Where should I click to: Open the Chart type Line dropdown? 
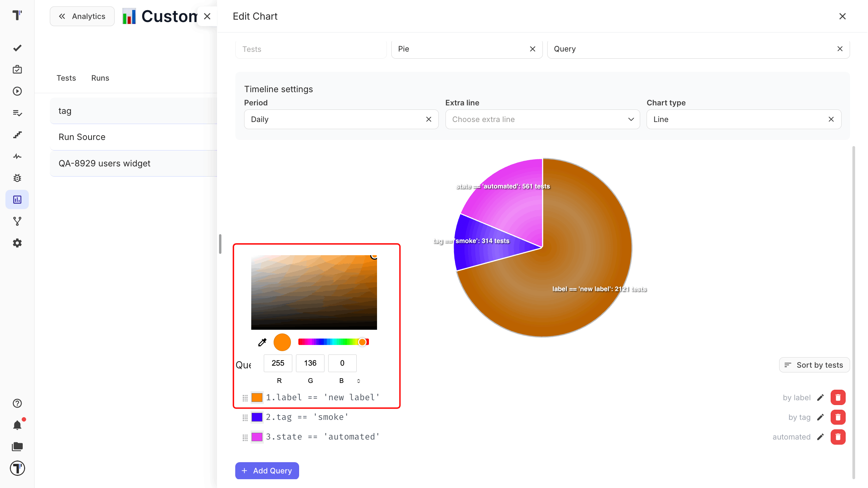[x=744, y=119]
